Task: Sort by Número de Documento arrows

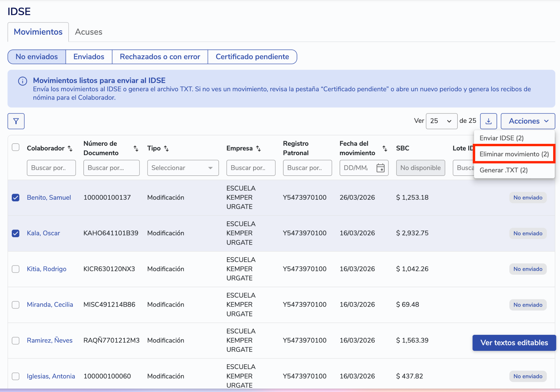Action: coord(136,148)
